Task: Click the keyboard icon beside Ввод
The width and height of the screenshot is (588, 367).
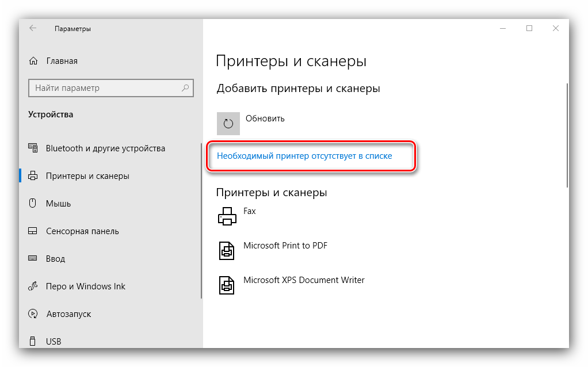Action: click(x=33, y=258)
